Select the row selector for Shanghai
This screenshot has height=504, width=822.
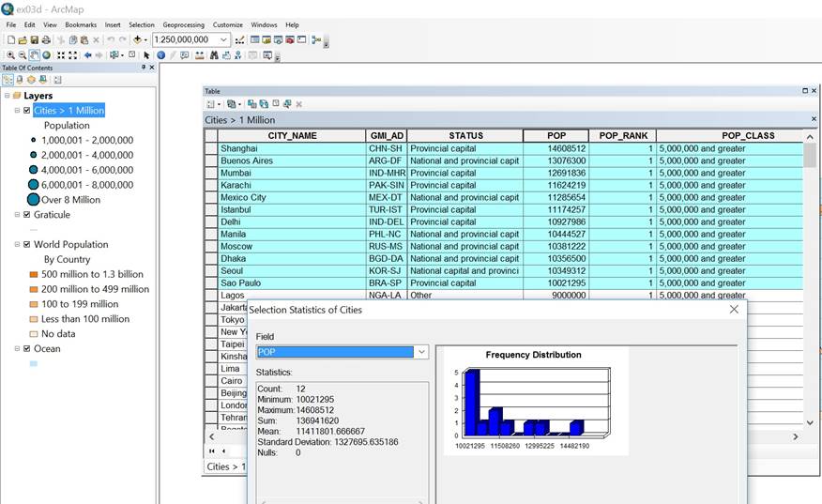click(211, 148)
